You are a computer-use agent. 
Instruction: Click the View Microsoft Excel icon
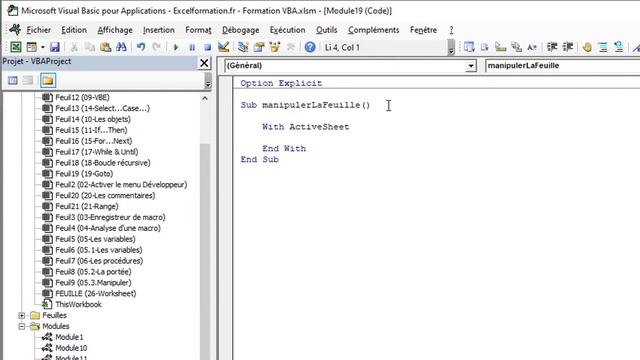tap(16, 47)
